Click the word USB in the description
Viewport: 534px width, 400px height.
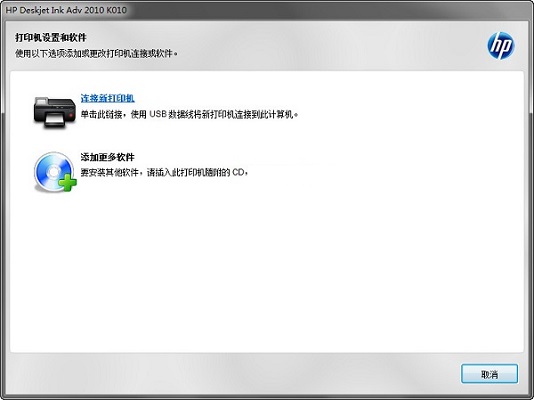coord(158,114)
